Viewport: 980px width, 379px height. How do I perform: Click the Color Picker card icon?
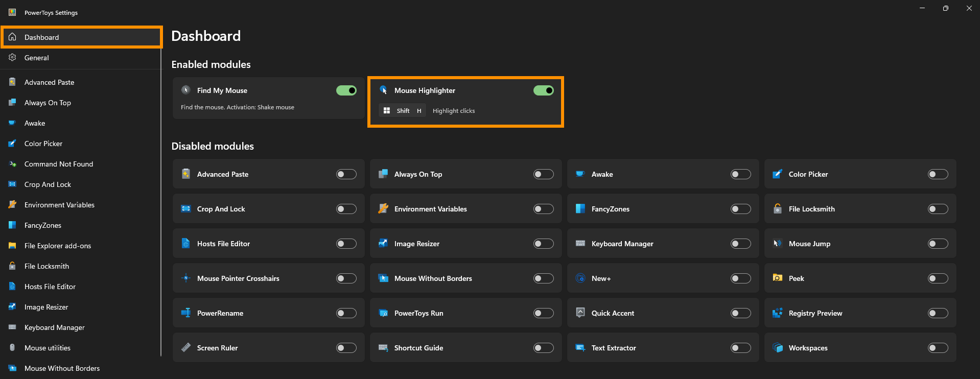778,174
